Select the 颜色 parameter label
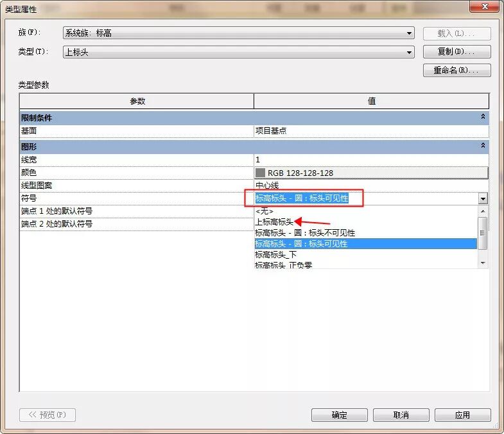504x434 pixels. (29, 173)
